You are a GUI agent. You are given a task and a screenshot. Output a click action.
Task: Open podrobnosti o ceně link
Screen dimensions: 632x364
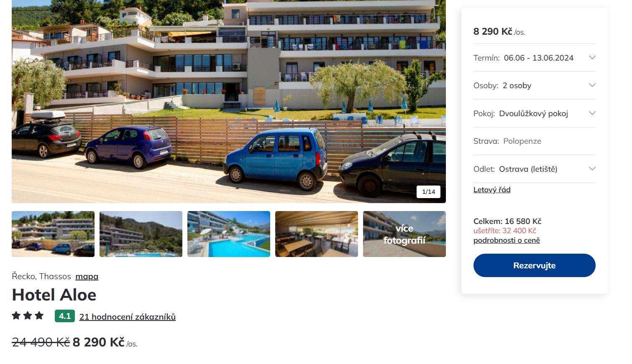point(507,240)
